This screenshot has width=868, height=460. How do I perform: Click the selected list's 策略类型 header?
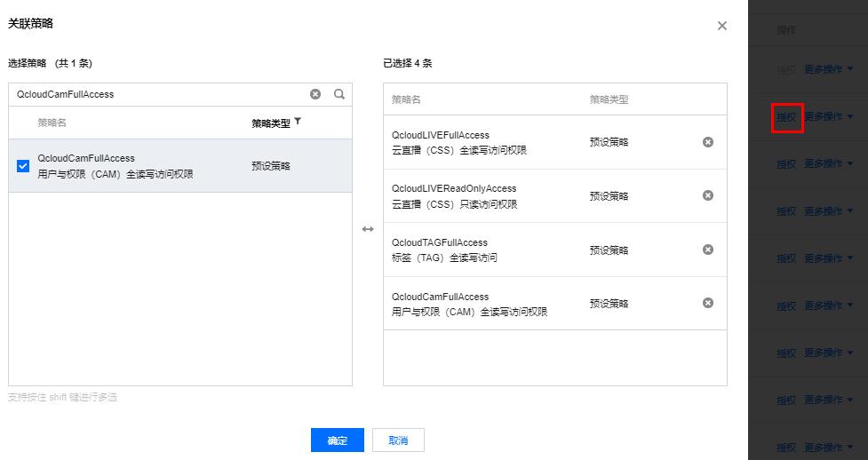point(609,99)
